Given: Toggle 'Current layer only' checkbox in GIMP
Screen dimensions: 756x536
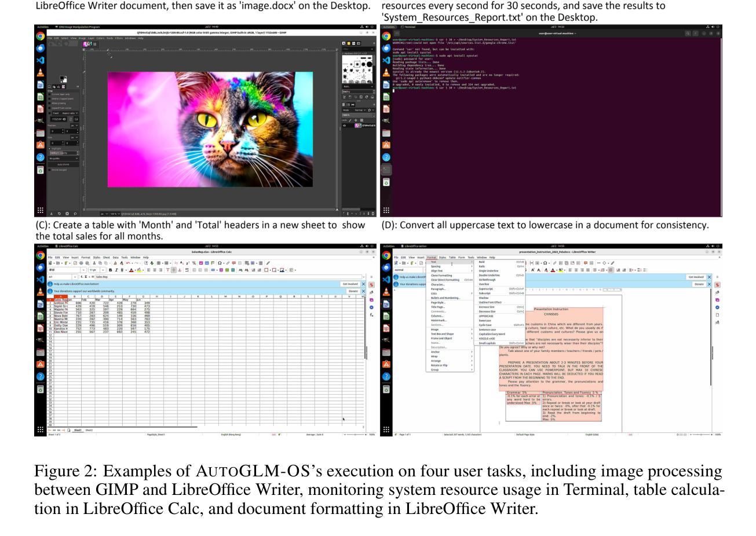Looking at the screenshot, I should (49, 94).
